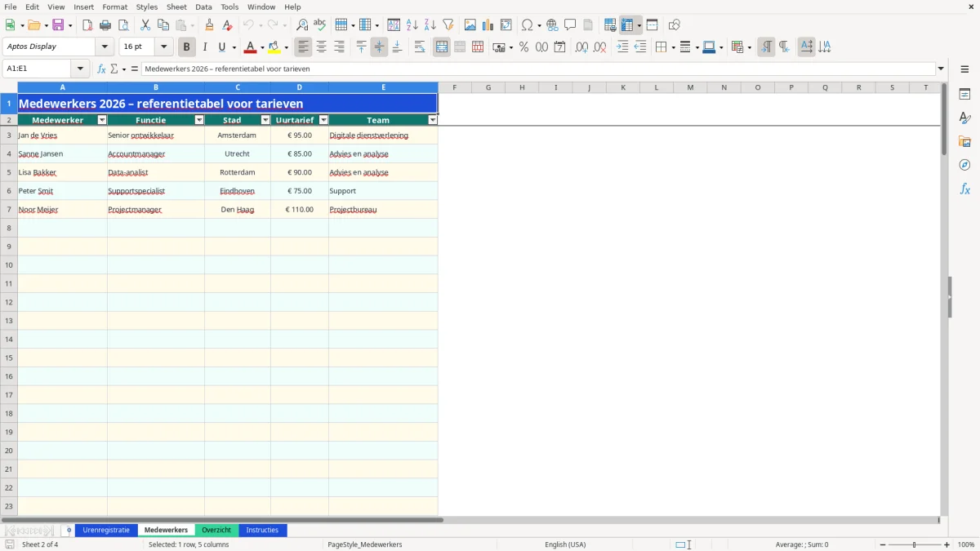980x551 pixels.
Task: Open the Stad column filter dropdown
Action: click(x=265, y=120)
